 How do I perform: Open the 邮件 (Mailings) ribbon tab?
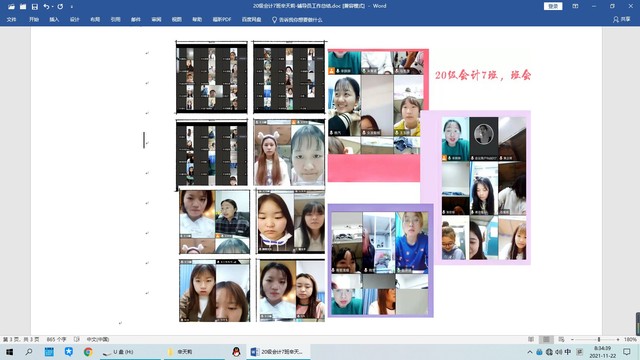pyautogui.click(x=136, y=20)
